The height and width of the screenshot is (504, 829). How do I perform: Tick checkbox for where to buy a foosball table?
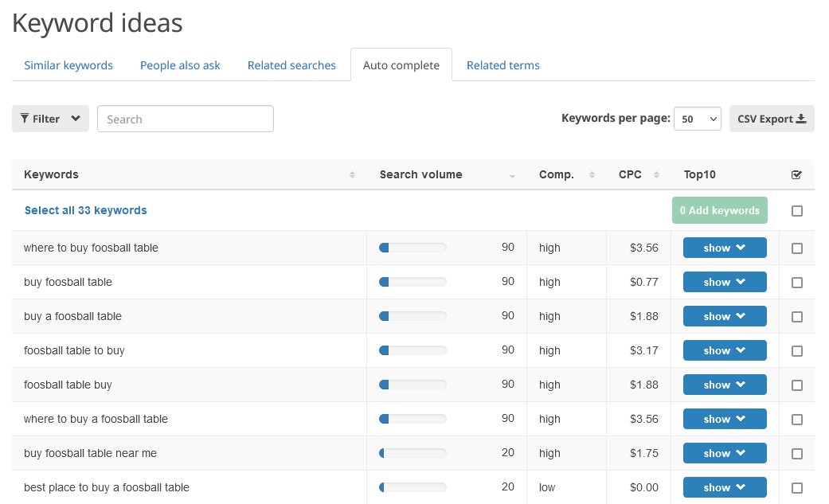(797, 420)
